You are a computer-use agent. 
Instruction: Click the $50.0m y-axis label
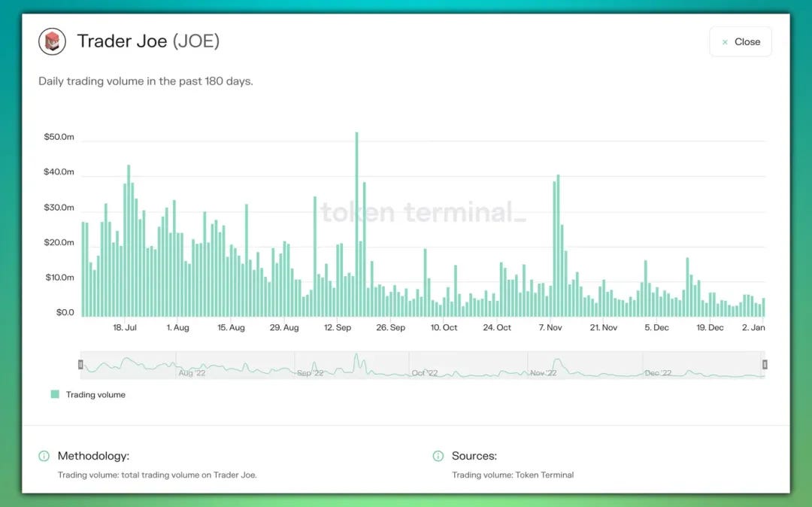(59, 137)
